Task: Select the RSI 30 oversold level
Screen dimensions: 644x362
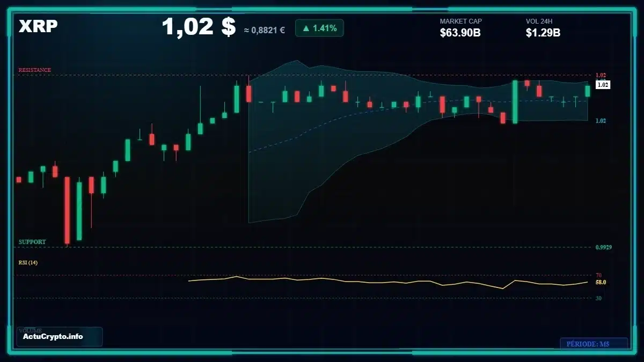Action: coord(598,298)
